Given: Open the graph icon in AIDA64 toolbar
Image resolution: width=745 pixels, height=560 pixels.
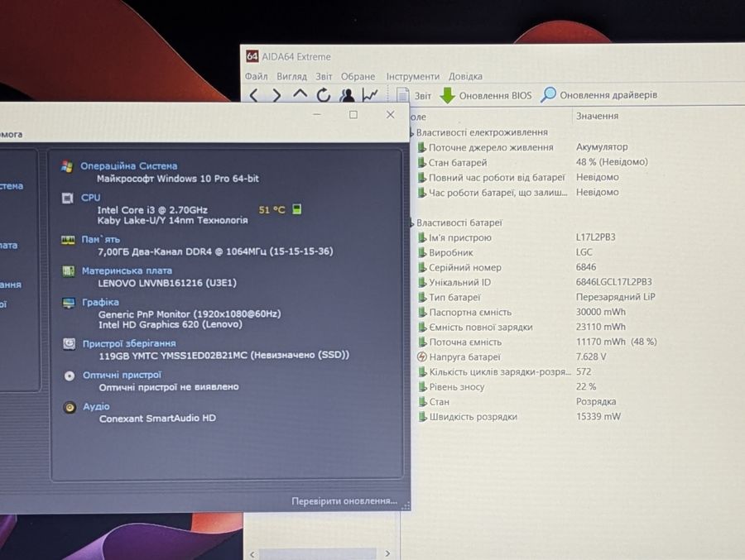Looking at the screenshot, I should click(370, 95).
